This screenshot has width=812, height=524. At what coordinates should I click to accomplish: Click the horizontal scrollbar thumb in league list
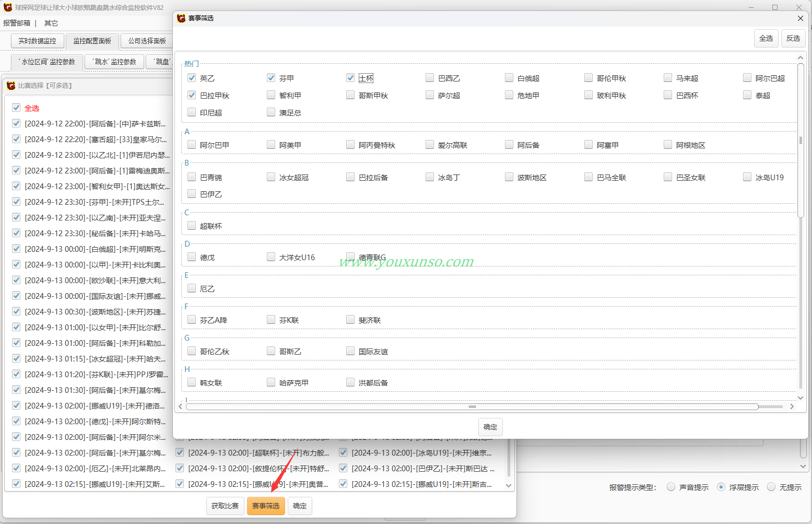coord(472,406)
